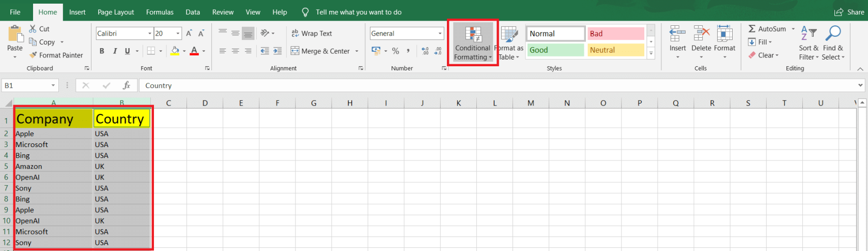This screenshot has height=251, width=868.
Task: Click the Cut scissors command
Action: tap(39, 29)
